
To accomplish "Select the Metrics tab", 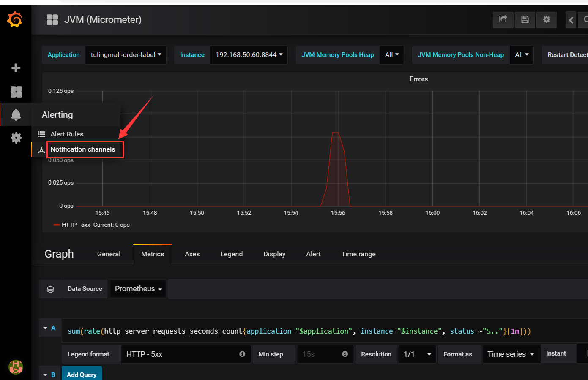I will click(x=153, y=254).
